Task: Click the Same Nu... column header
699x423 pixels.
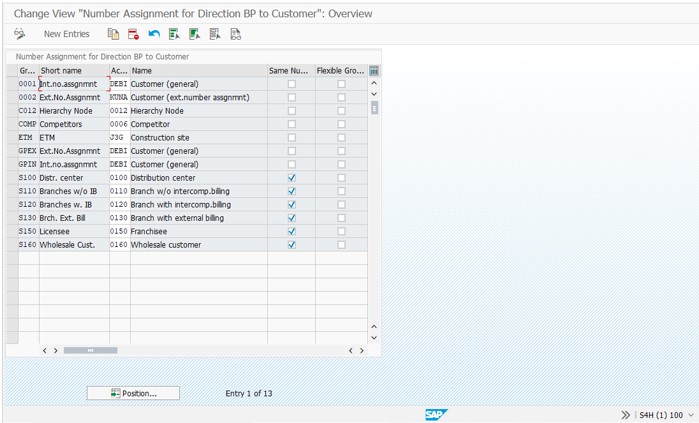Action: pyautogui.click(x=292, y=70)
